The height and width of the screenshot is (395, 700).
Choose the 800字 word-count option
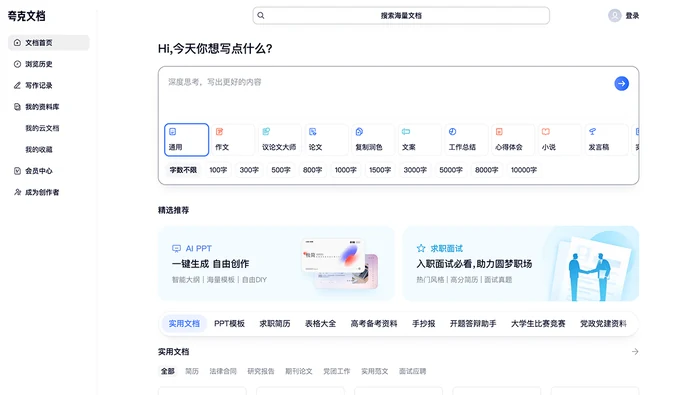tap(312, 170)
